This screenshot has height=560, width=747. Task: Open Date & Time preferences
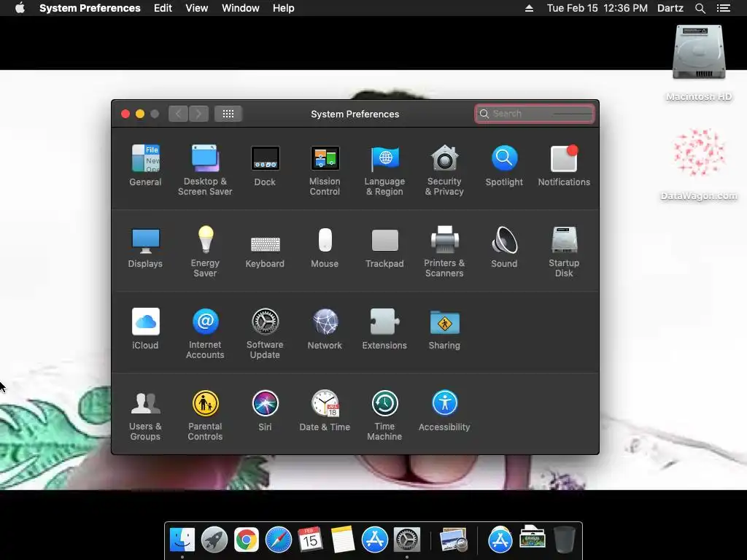(x=325, y=411)
